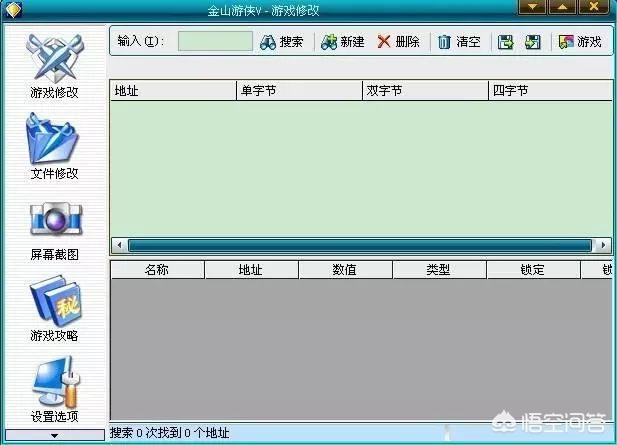
Task: Click the 数值 column header
Action: [x=345, y=270]
